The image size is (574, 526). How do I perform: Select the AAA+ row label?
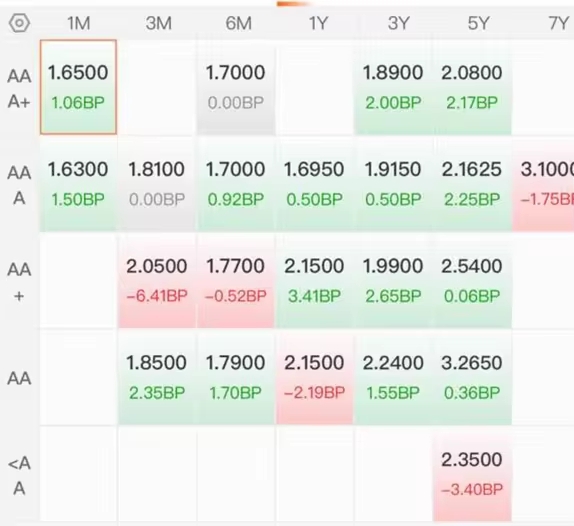coord(19,89)
